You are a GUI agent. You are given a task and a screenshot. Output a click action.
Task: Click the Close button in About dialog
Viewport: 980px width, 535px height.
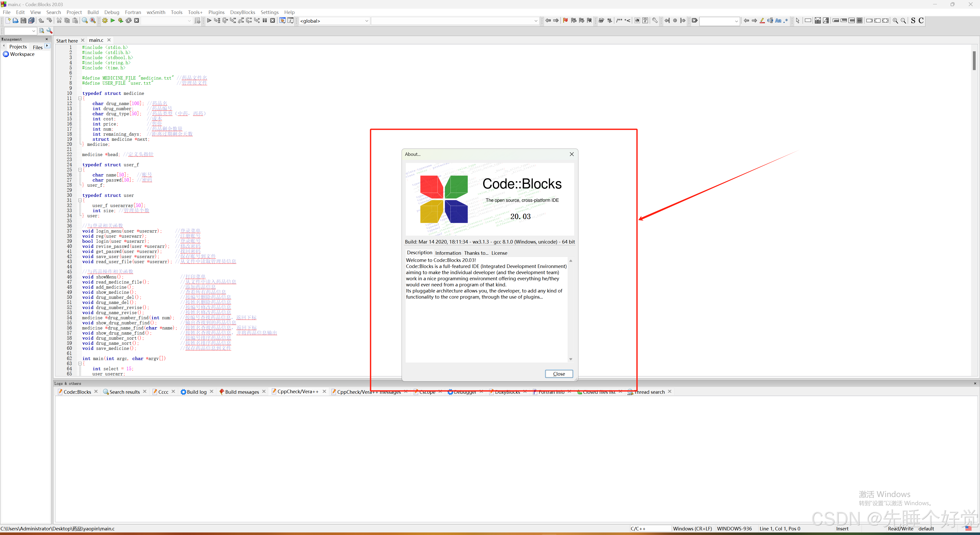[558, 374]
